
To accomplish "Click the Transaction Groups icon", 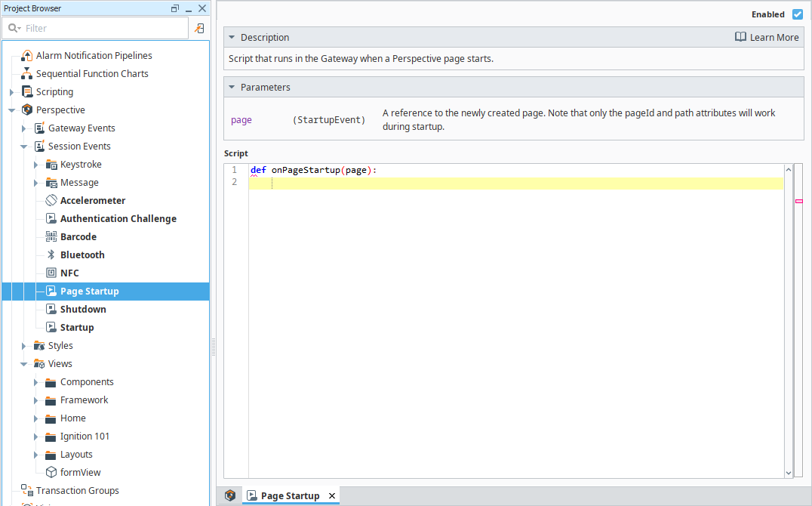I will click(x=27, y=490).
